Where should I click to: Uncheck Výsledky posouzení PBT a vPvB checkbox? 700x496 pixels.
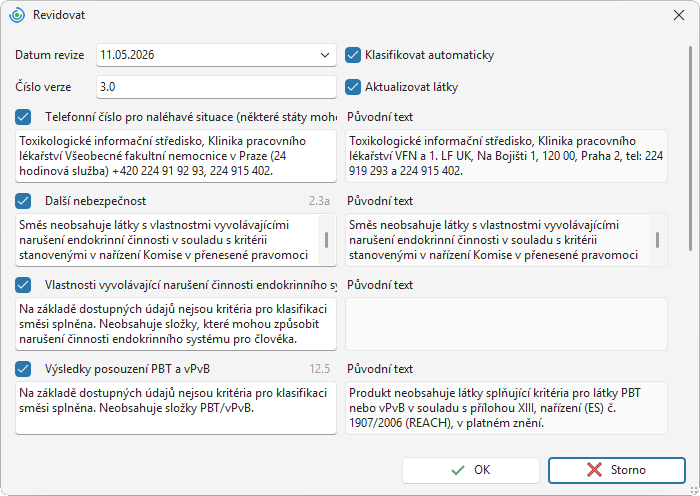pyautogui.click(x=23, y=369)
